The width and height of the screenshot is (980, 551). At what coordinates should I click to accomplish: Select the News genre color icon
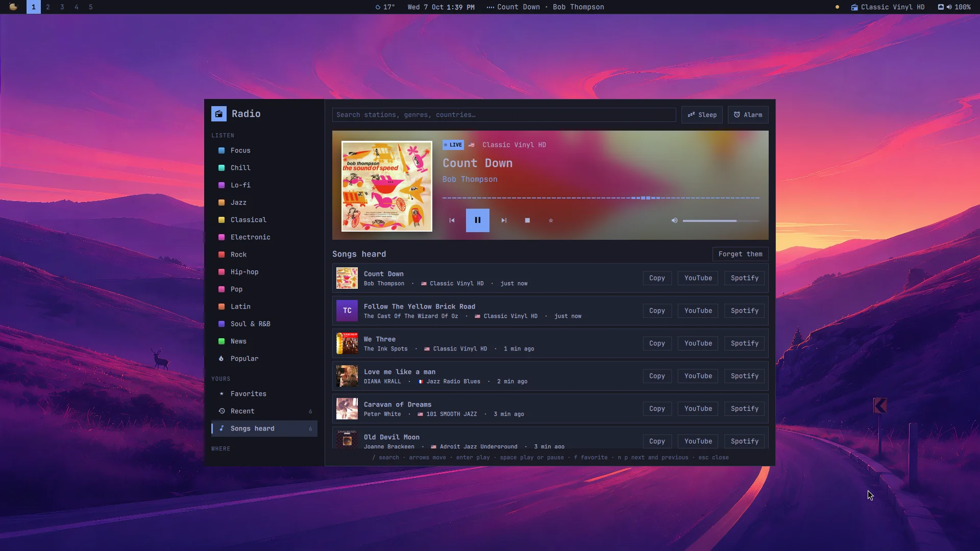(222, 341)
